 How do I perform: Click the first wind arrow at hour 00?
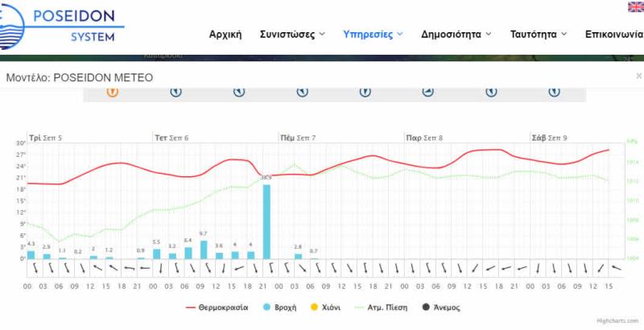pos(27,268)
